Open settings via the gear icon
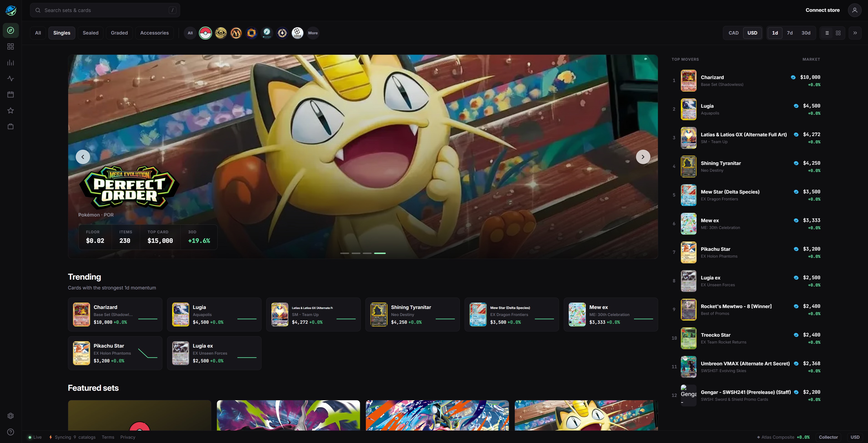Screen dimensions: 868x443 (x=11, y=416)
